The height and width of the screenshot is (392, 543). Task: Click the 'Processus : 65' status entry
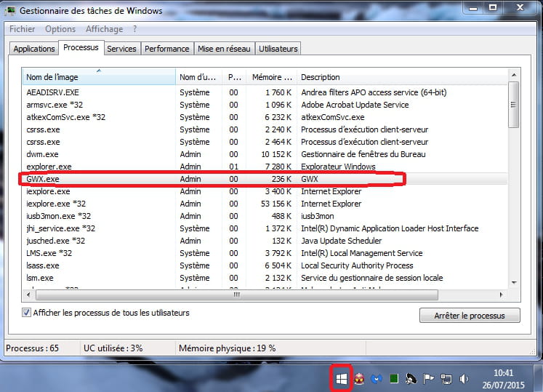(x=32, y=348)
